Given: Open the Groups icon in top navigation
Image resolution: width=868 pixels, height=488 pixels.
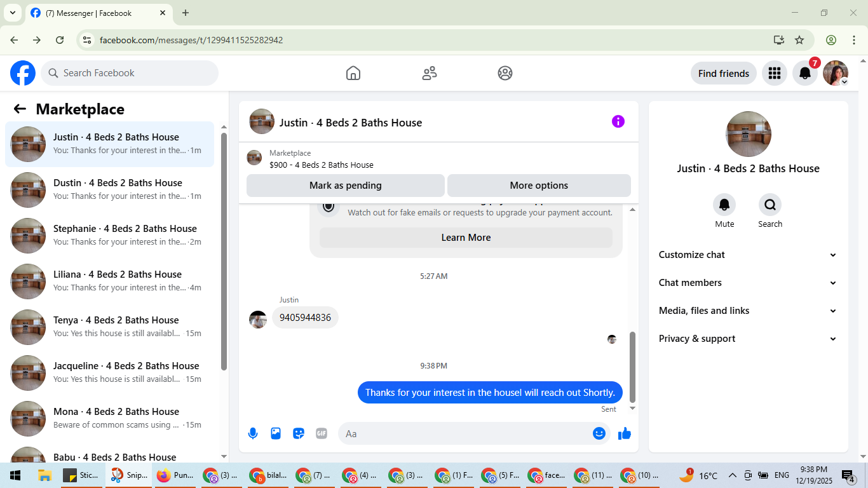Looking at the screenshot, I should point(505,73).
